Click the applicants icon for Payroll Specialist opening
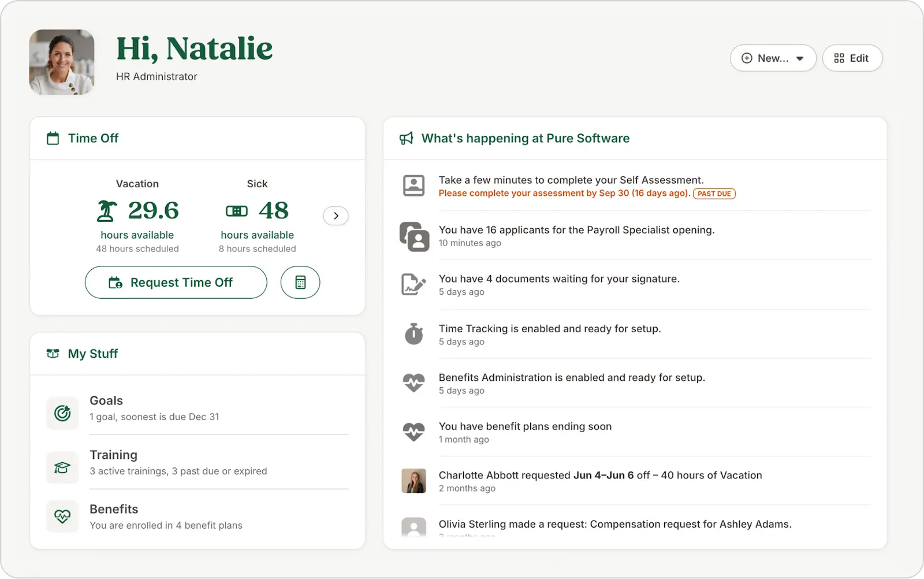This screenshot has width=924, height=579. click(413, 236)
